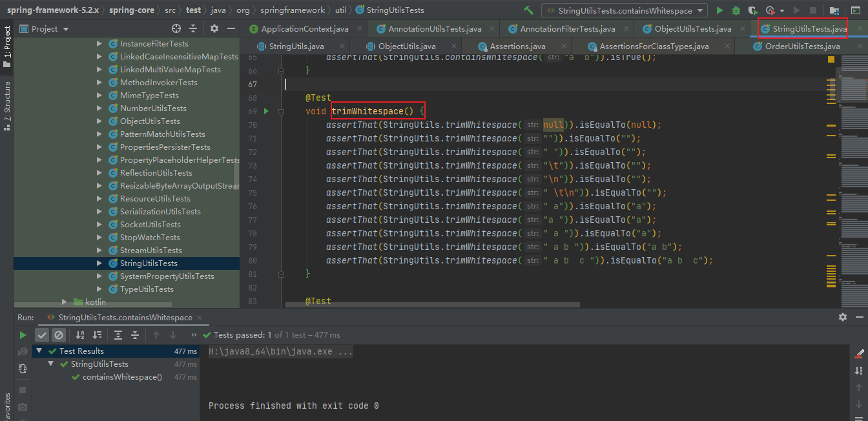Click the Build Project hammer icon
Viewport: 868px width, 421px height.
pyautogui.click(x=529, y=10)
